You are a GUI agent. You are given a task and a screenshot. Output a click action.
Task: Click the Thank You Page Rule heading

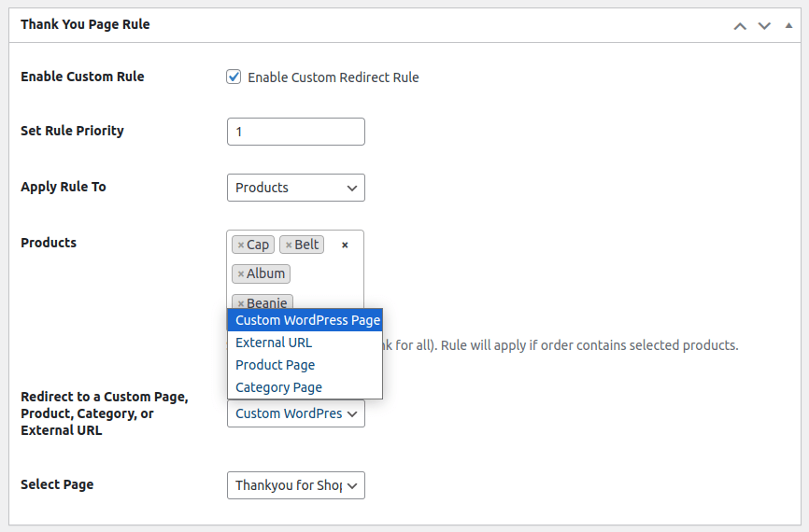[85, 24]
